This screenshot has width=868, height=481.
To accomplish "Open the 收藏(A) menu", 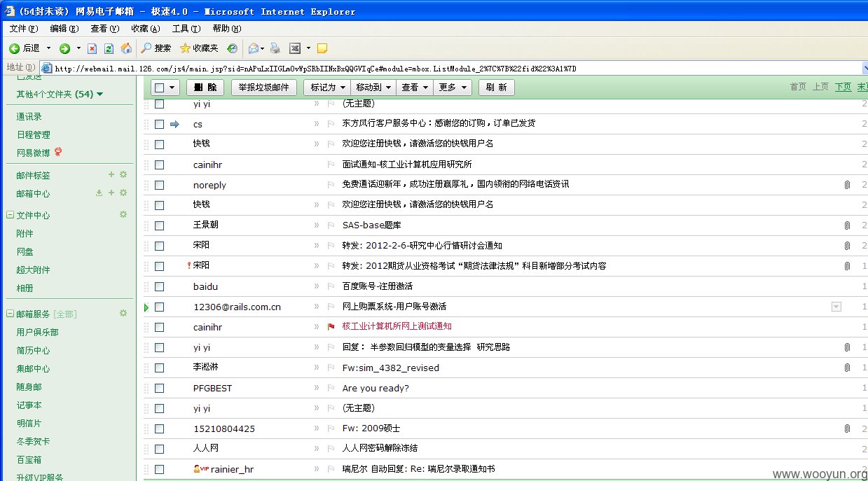I will click(x=146, y=29).
